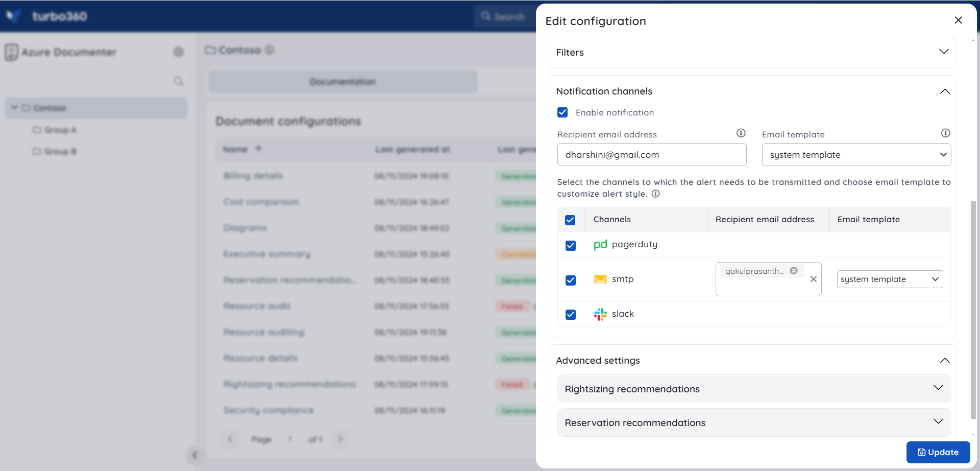
Task: Open the Rightsizing recommendations row in table
Action: pos(289,384)
